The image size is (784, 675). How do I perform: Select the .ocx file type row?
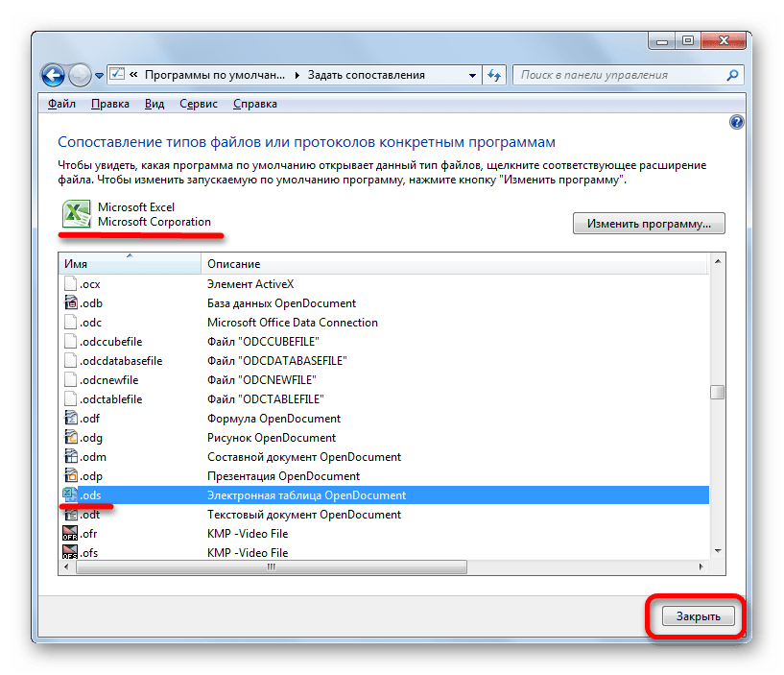384,284
